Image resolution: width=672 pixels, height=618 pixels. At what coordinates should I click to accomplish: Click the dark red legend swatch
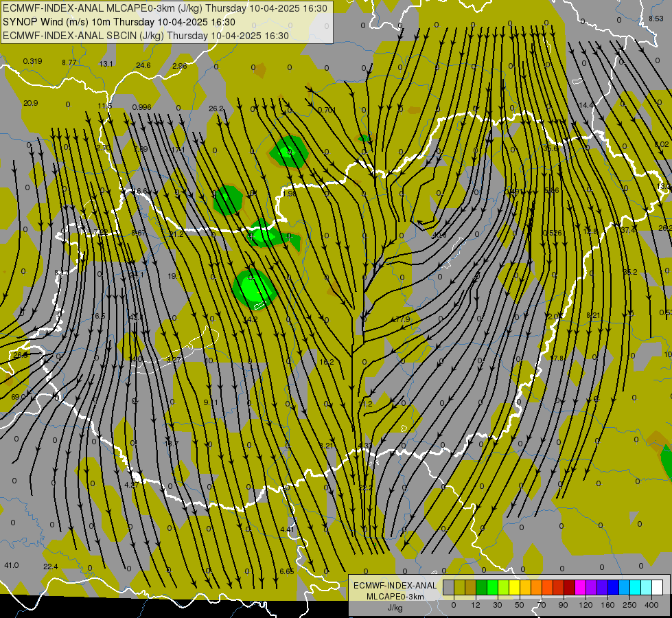tap(570, 588)
